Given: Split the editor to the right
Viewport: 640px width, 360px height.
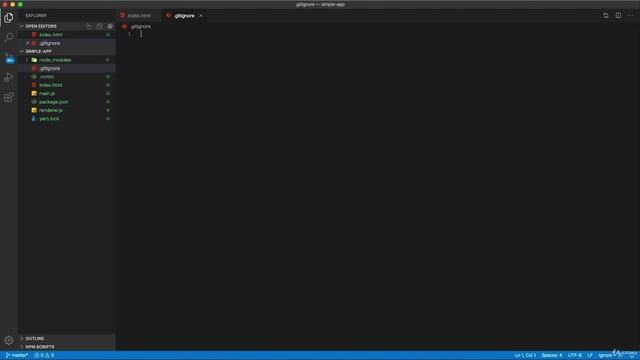Looking at the screenshot, I should [x=618, y=16].
